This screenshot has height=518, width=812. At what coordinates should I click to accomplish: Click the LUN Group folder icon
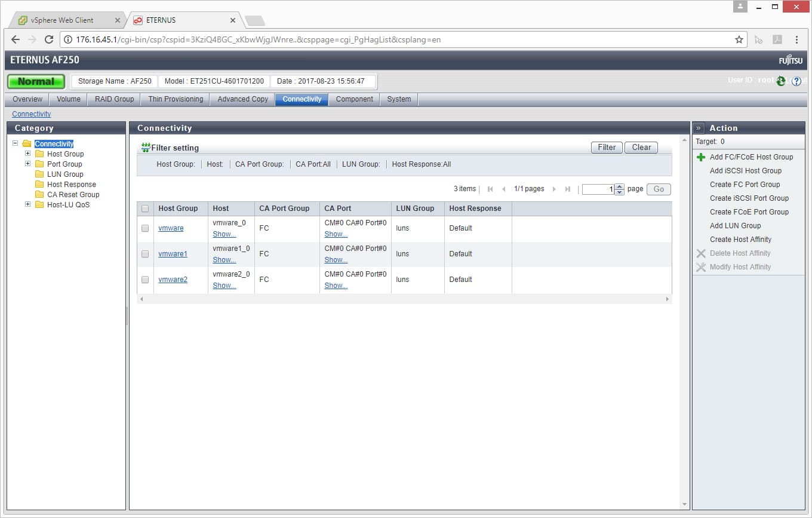tap(39, 174)
